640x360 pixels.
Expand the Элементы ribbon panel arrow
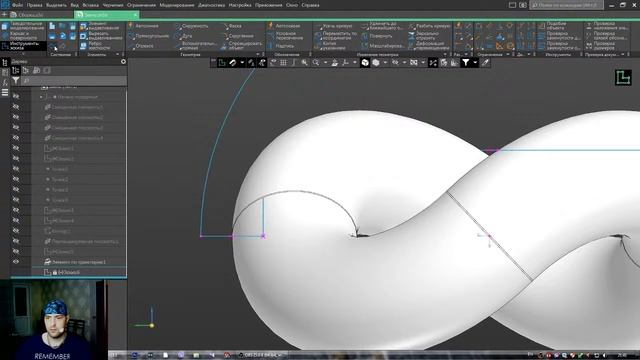click(x=118, y=54)
